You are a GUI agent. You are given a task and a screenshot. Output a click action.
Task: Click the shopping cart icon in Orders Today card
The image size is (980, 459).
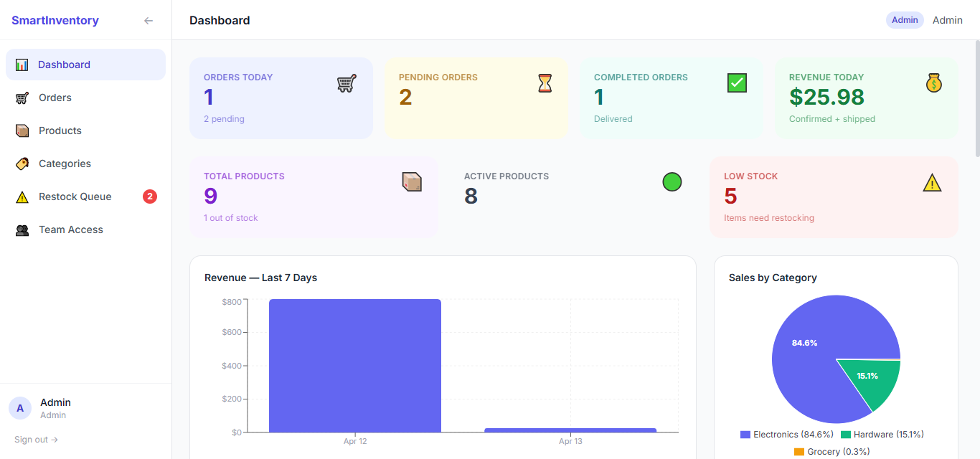(347, 83)
